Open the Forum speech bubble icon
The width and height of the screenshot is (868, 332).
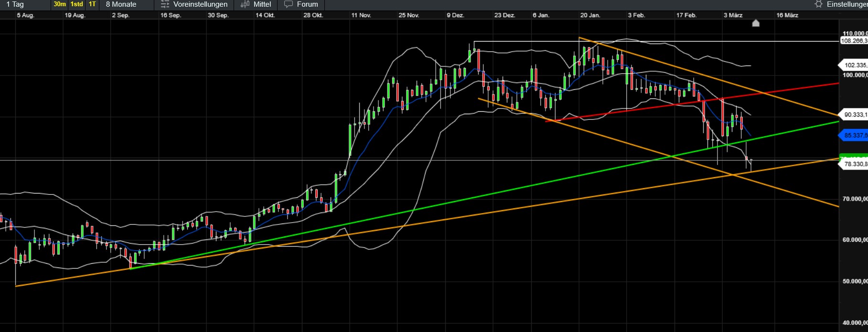coord(289,4)
